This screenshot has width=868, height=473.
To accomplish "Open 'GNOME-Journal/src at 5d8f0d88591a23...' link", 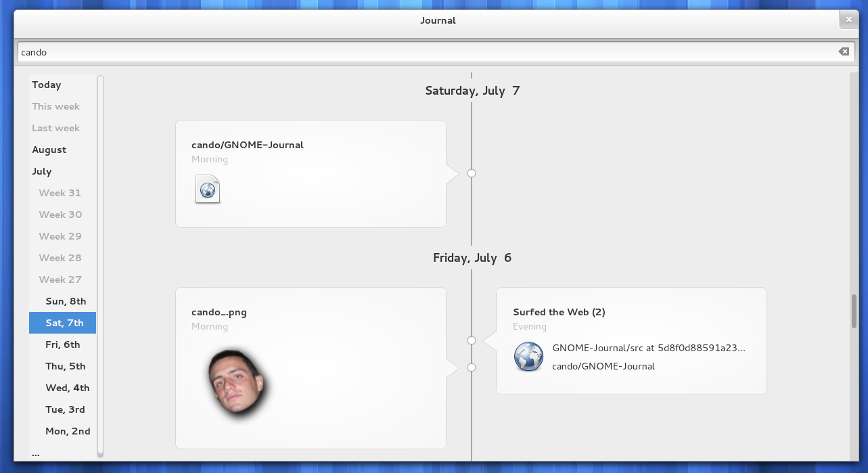I will point(649,348).
